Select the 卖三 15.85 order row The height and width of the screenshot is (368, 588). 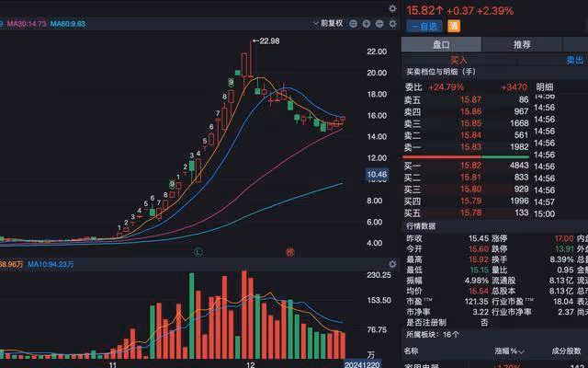[x=466, y=123]
